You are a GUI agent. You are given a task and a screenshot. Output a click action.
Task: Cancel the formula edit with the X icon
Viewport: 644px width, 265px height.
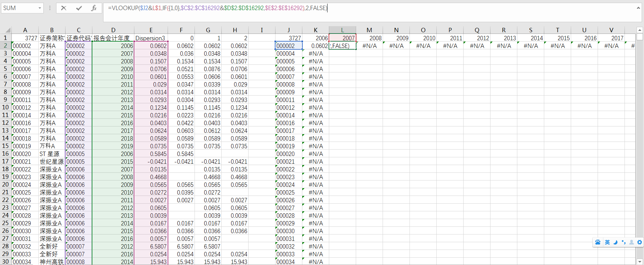(x=63, y=8)
